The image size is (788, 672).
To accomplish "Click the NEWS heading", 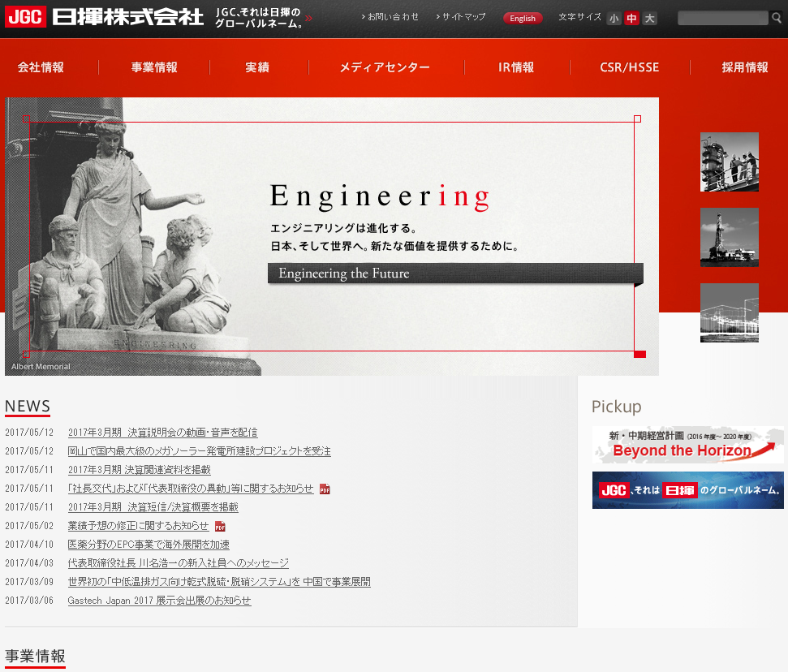I will coord(28,406).
